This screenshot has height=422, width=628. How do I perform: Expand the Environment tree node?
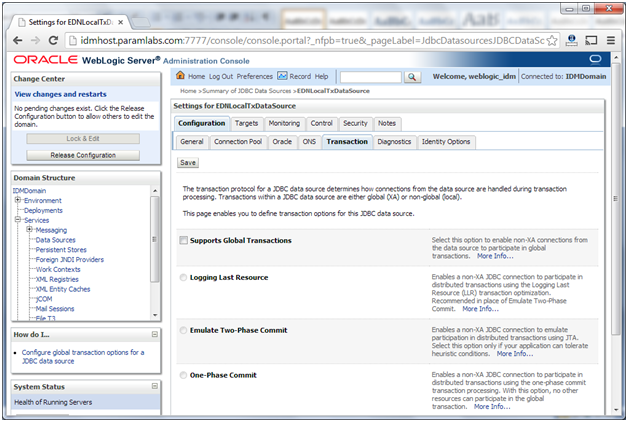tap(18, 200)
